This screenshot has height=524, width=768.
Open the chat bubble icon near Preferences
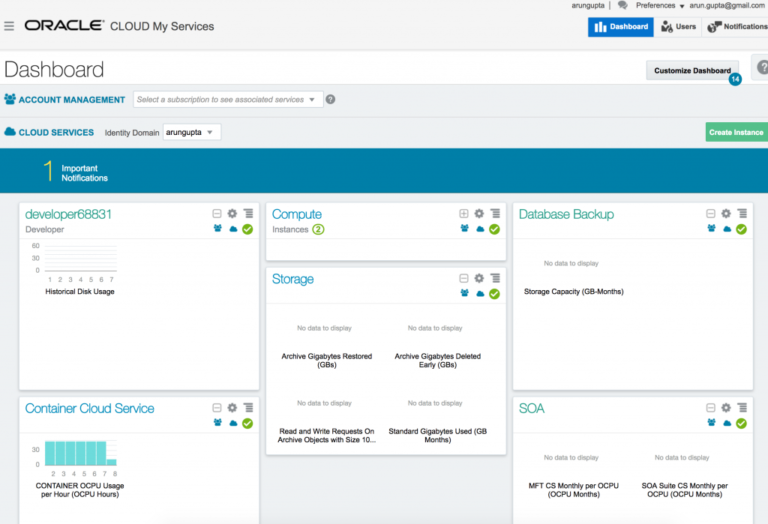click(623, 5)
